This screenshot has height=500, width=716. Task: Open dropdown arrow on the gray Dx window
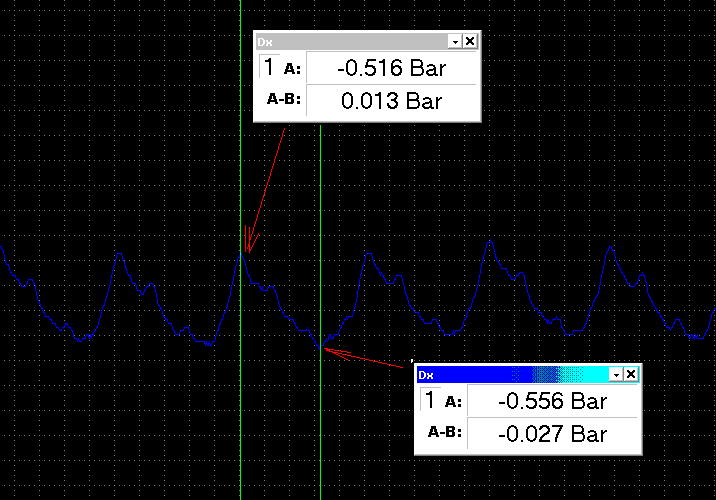pos(455,42)
